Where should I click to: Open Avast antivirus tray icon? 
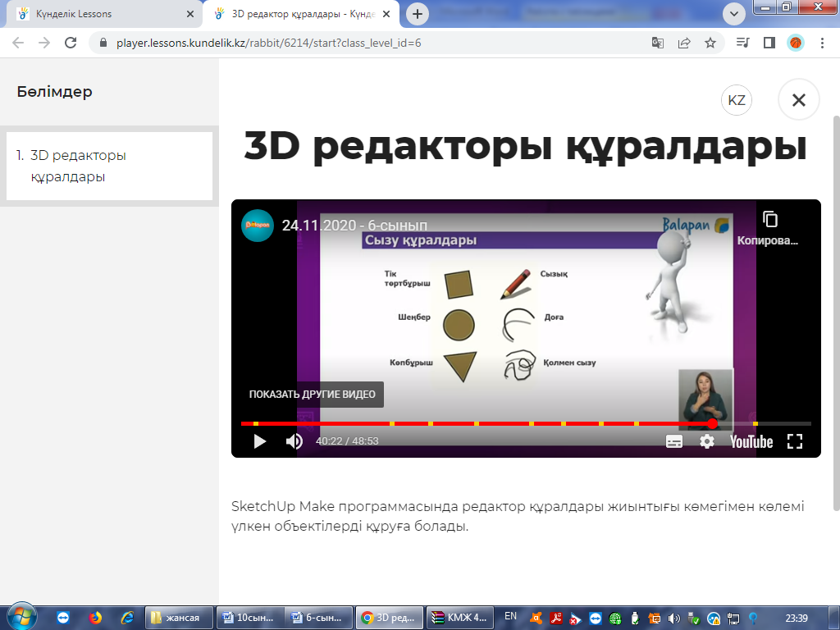[536, 619]
